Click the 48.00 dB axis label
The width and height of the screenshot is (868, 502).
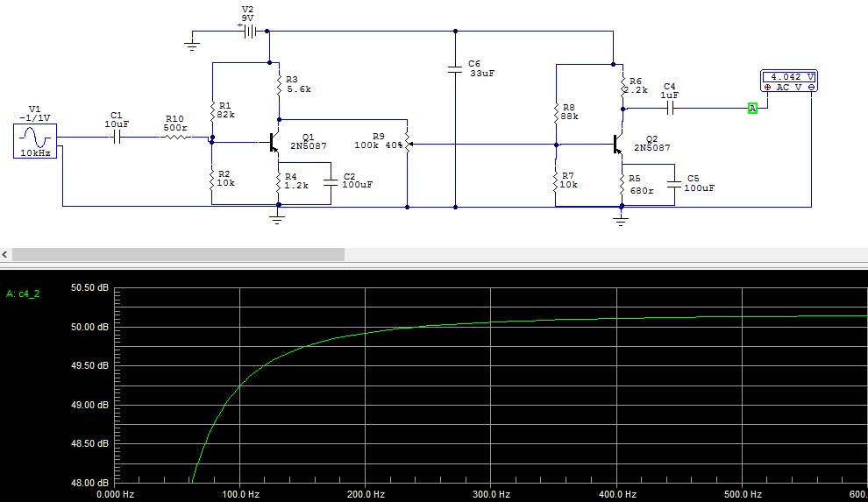pos(89,483)
